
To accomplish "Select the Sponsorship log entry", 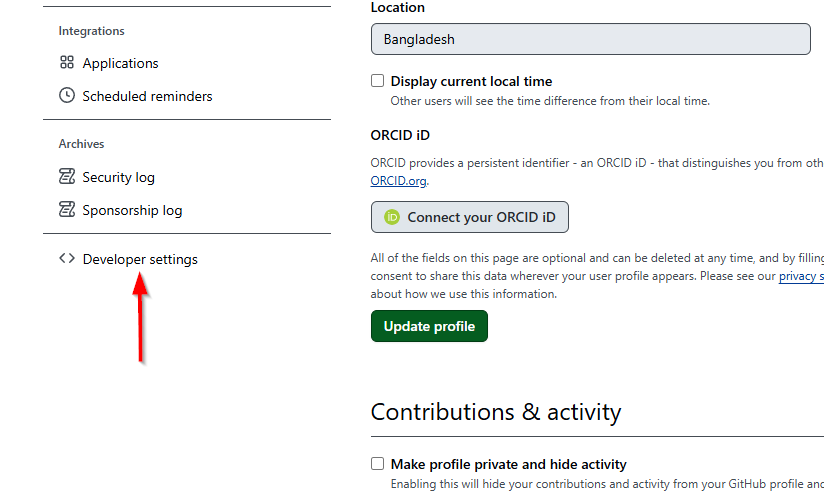I will point(132,210).
